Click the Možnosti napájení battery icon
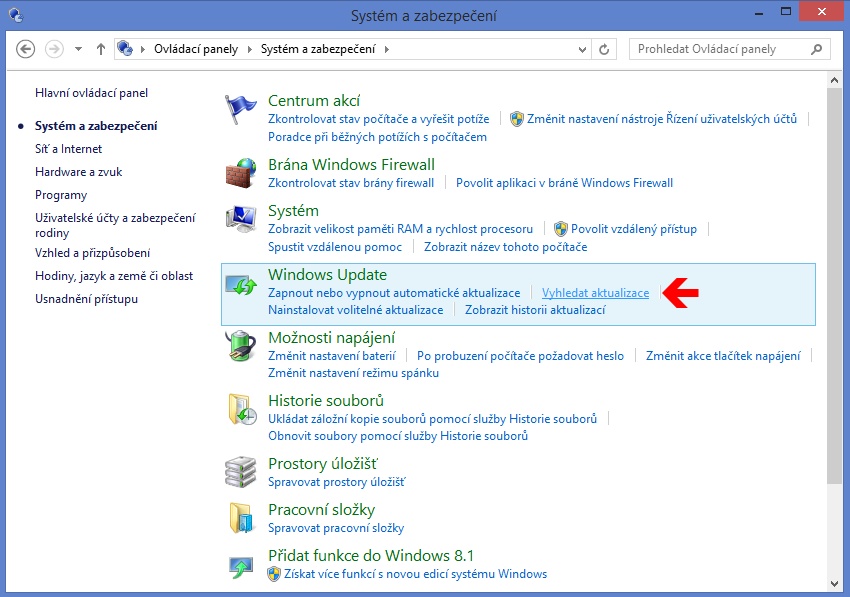Screen dimensions: 850x597 click(x=241, y=347)
